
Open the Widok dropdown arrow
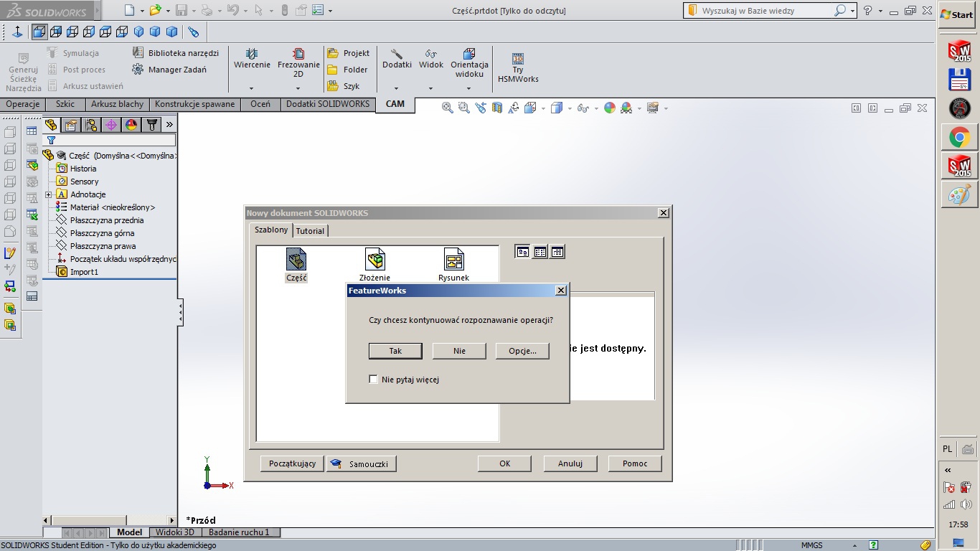coord(431,88)
